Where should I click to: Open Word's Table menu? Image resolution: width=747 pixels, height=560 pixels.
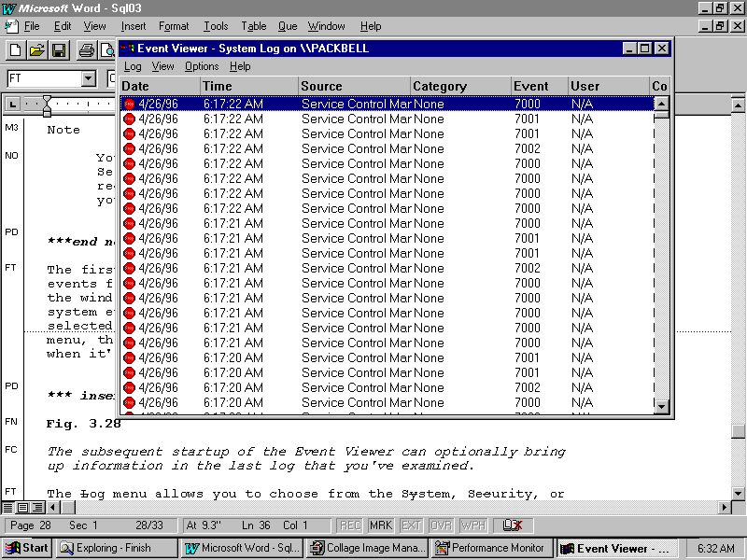pos(253,26)
